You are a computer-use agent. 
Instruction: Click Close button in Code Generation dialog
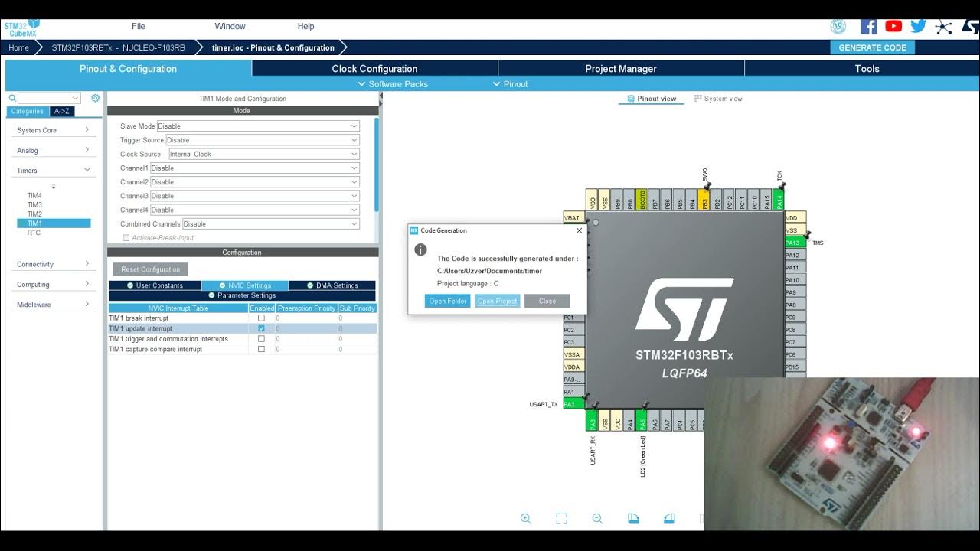click(547, 301)
